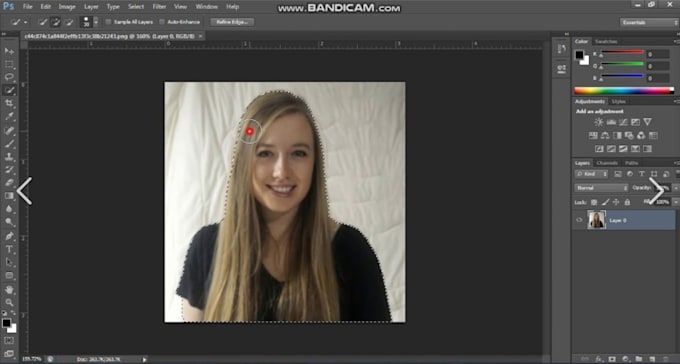
Task: Switch to the Paths tab
Action: (x=631, y=163)
